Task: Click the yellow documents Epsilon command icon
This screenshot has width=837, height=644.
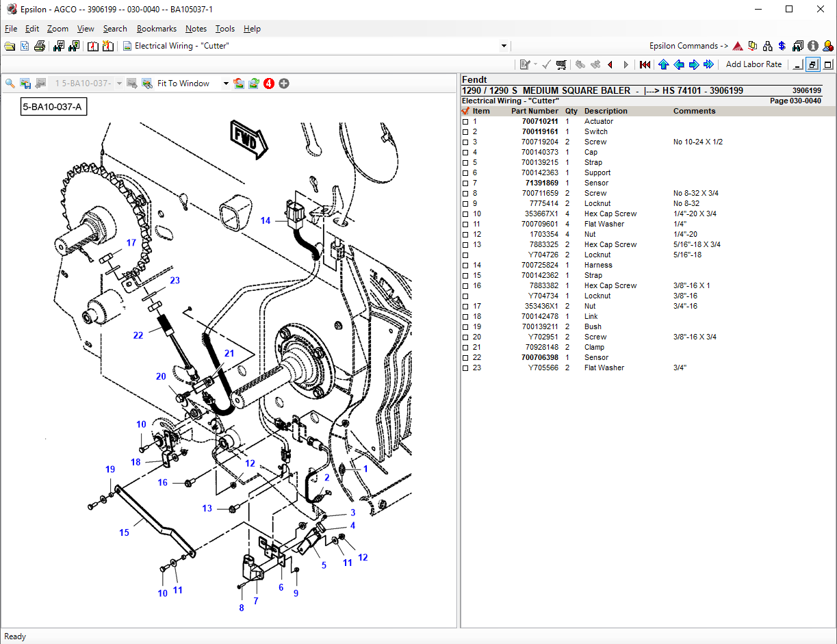Action: pos(753,46)
